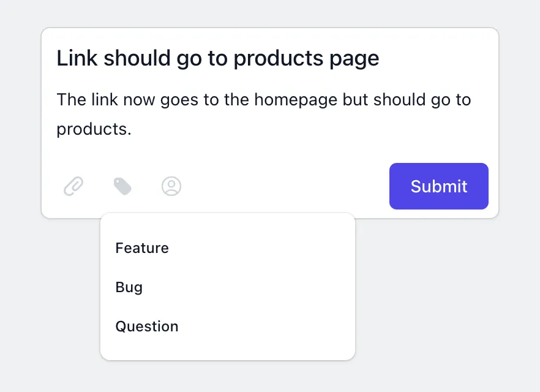The image size is (540, 392).
Task: Submit the feedback form
Action: pyautogui.click(x=438, y=186)
